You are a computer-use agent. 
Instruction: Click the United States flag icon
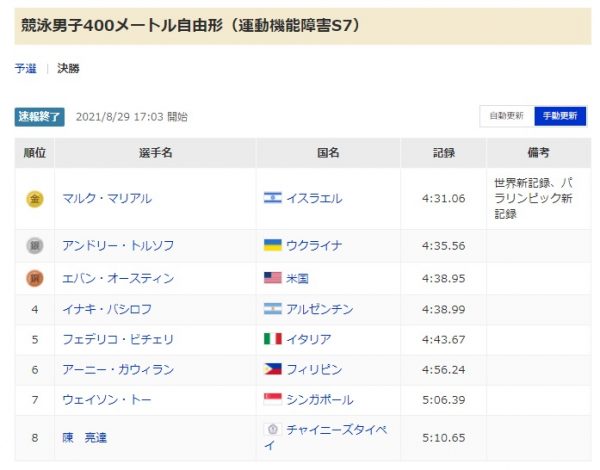[272, 278]
